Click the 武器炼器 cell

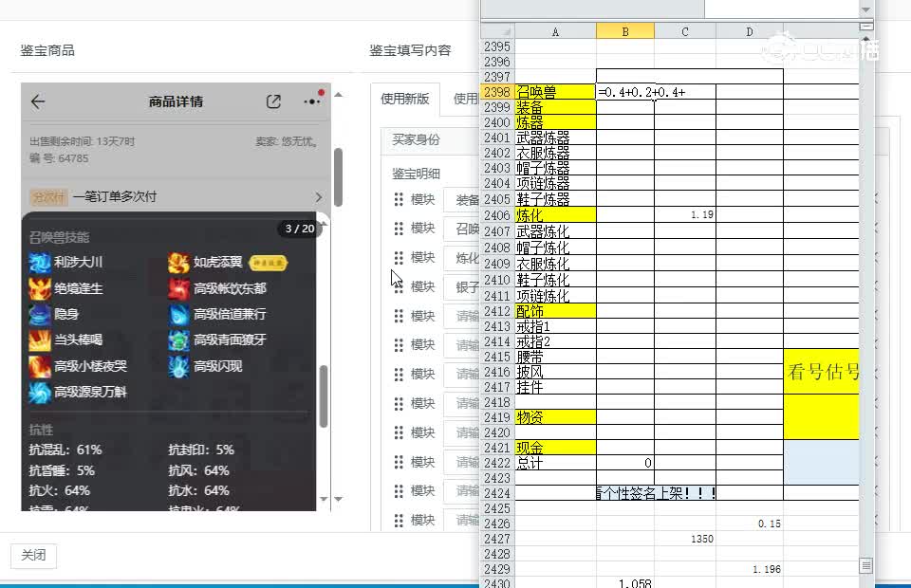(x=555, y=138)
